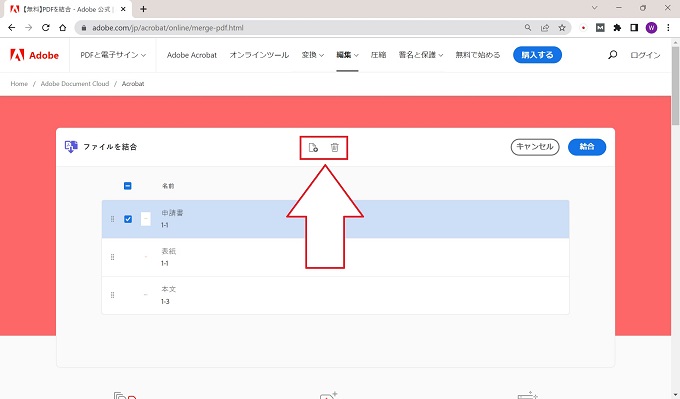
Task: Click the Adobe logo
Action: pos(34,55)
